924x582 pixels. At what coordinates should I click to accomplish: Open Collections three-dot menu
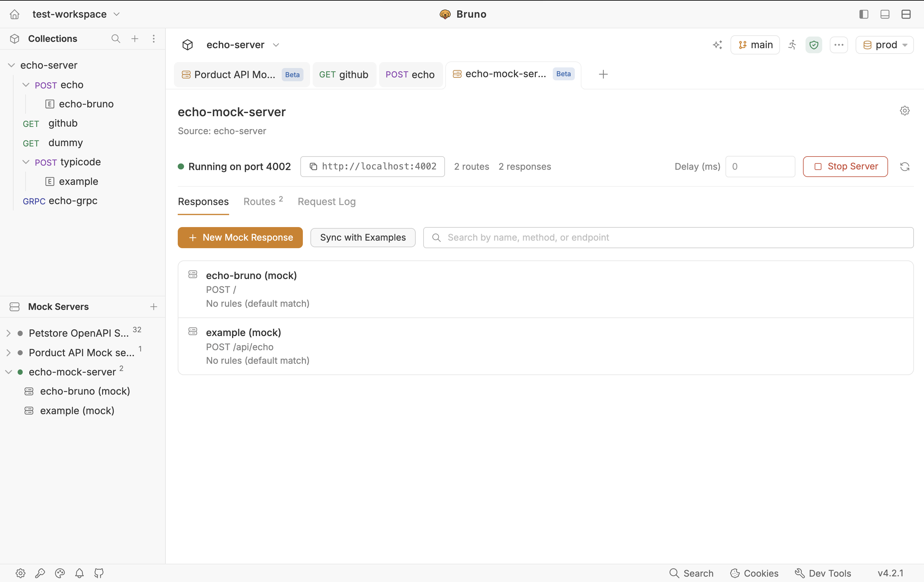tap(153, 39)
